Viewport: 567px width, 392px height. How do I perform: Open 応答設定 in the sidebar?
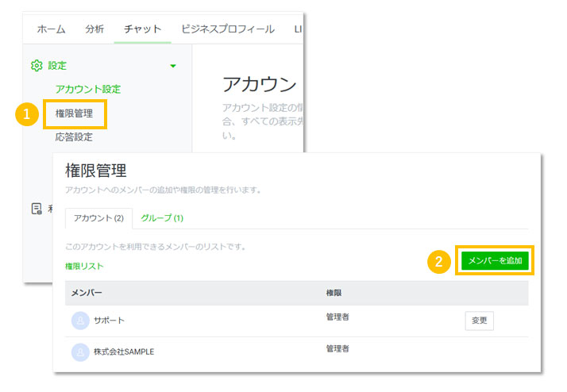coord(74,137)
